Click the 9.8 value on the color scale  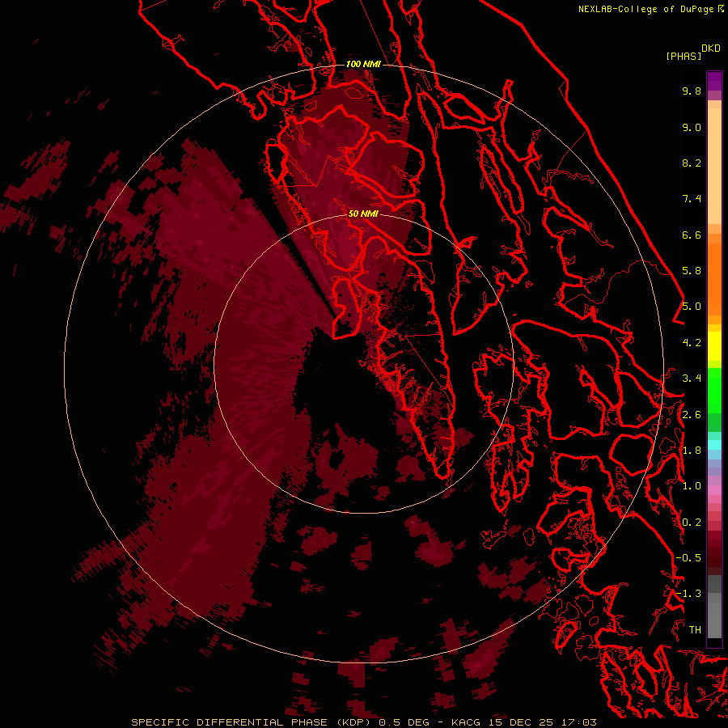click(x=692, y=91)
